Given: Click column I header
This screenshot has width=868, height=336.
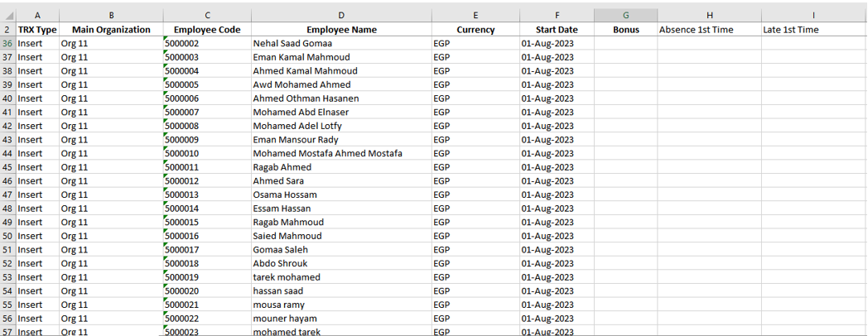Looking at the screenshot, I should click(x=813, y=15).
